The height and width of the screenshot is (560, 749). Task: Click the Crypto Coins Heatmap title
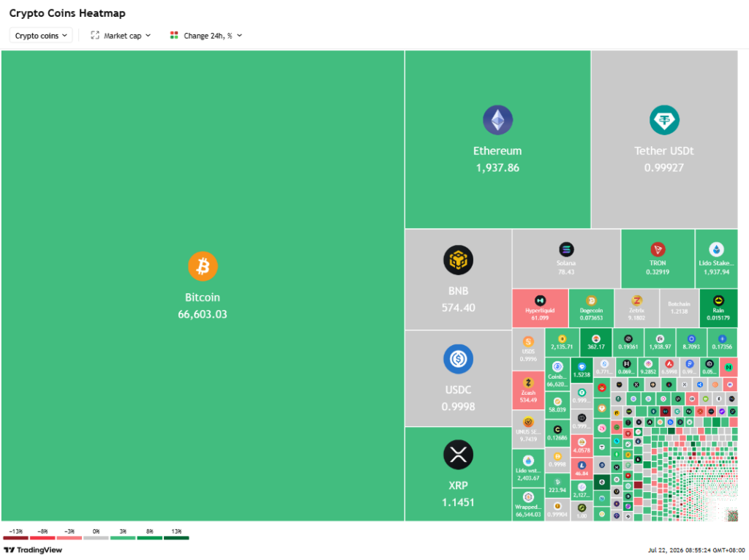coord(67,13)
